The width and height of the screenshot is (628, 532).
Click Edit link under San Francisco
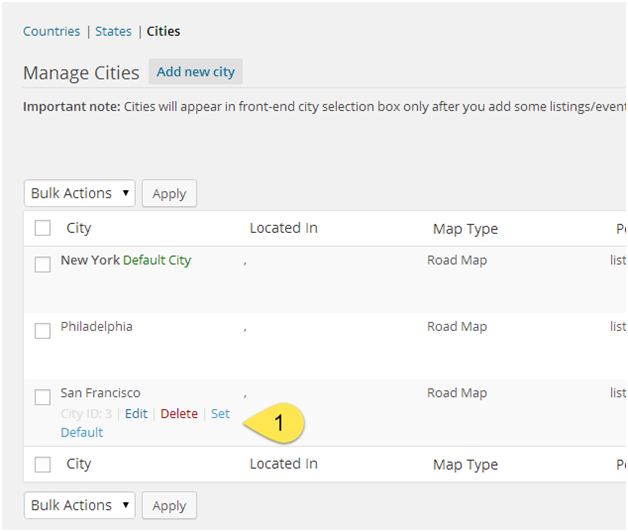pos(136,414)
